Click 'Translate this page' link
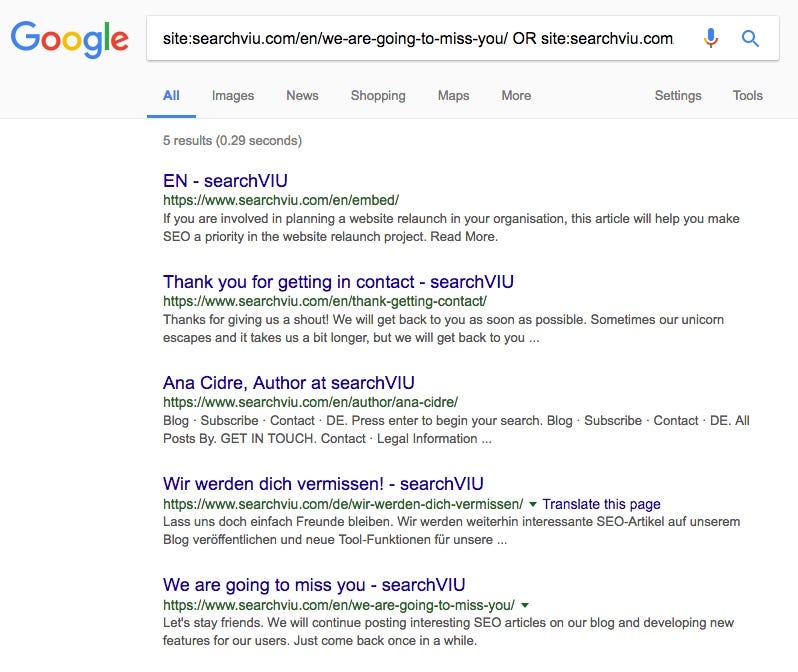The height and width of the screenshot is (672, 798). tap(602, 504)
